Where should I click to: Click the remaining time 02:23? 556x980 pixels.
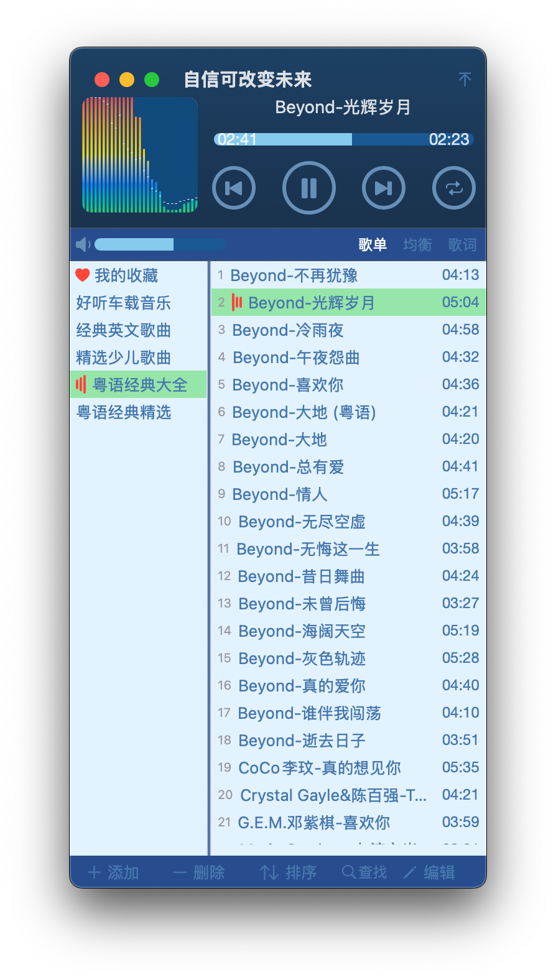coord(449,139)
